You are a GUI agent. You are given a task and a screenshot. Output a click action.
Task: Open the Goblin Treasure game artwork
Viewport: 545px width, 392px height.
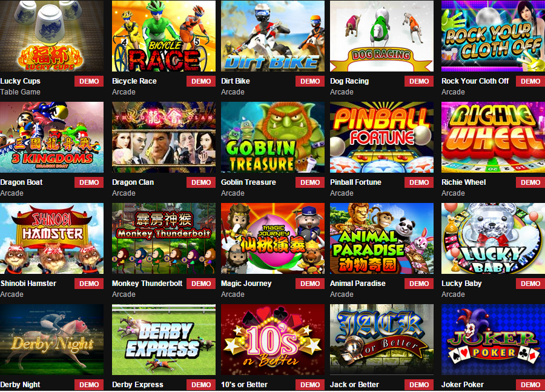pos(273,137)
